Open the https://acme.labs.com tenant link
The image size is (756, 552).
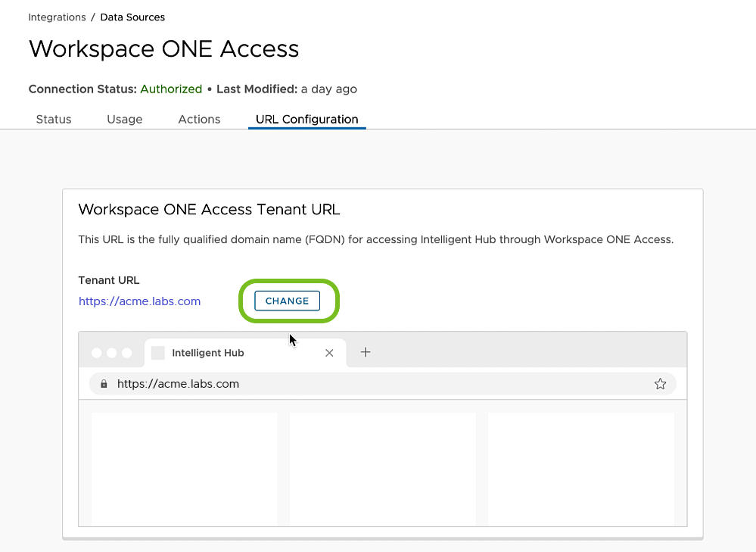coord(139,301)
